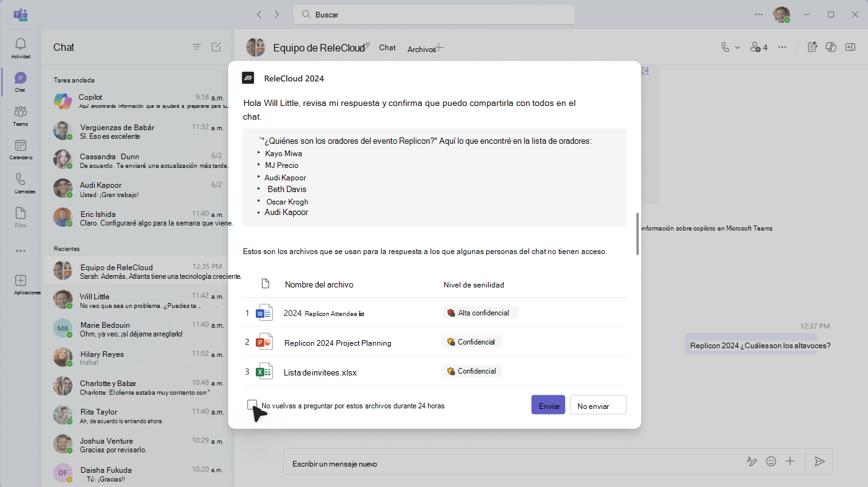Add a tab with the plus icon

(439, 47)
